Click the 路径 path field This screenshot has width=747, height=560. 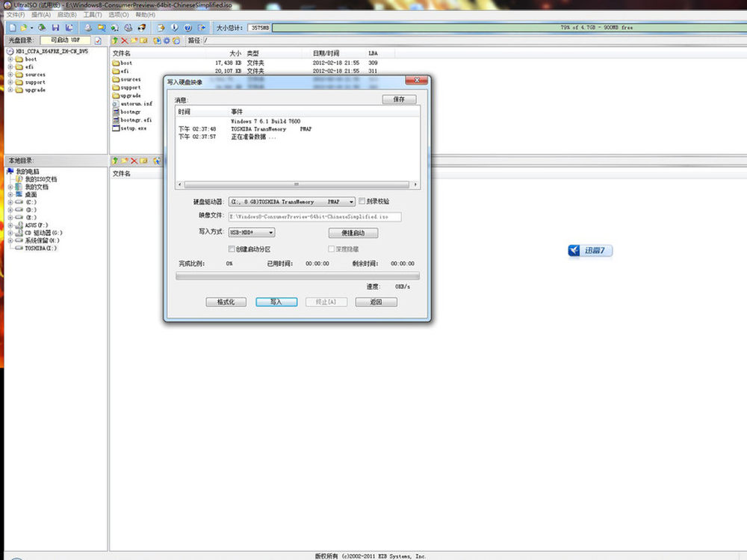[474, 40]
